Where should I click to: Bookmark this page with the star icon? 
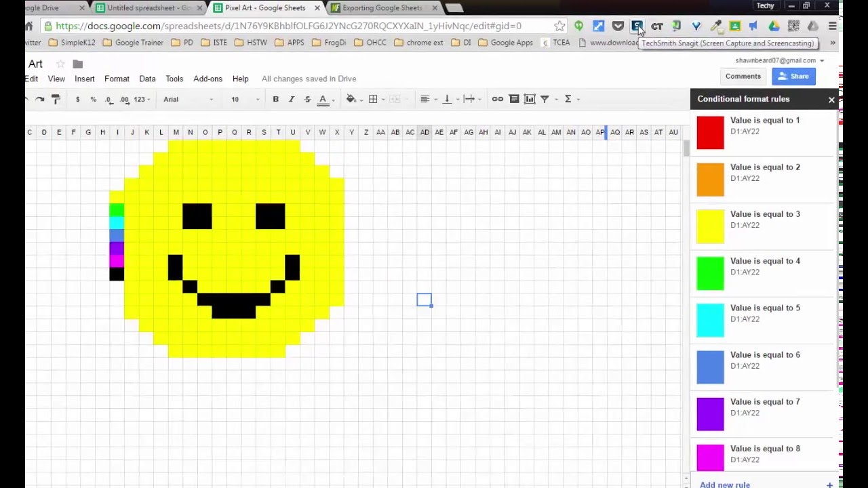[559, 26]
